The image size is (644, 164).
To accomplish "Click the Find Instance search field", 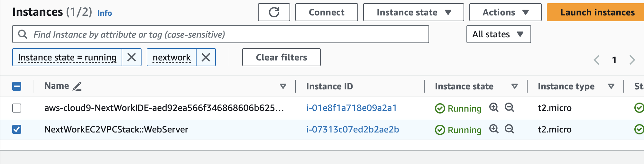I will click(225, 34).
